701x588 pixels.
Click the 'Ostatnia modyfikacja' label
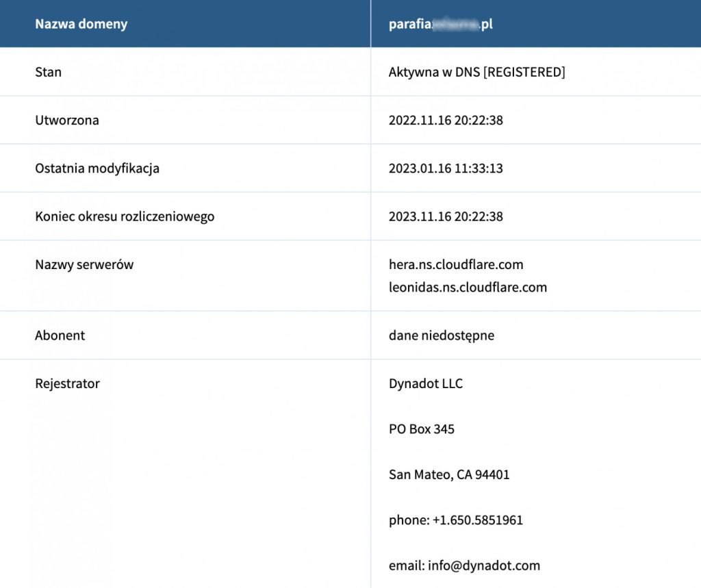coord(97,168)
